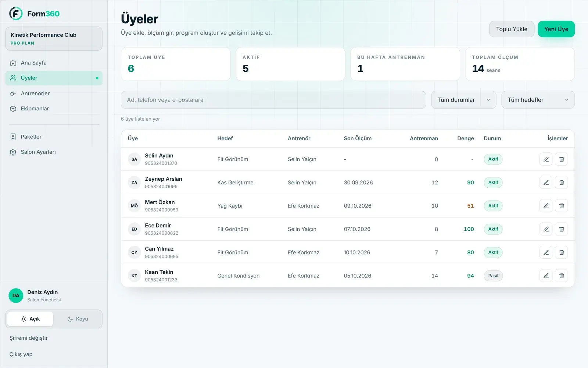
Task: Click the Son Ölçüm column header
Action: (x=358, y=138)
